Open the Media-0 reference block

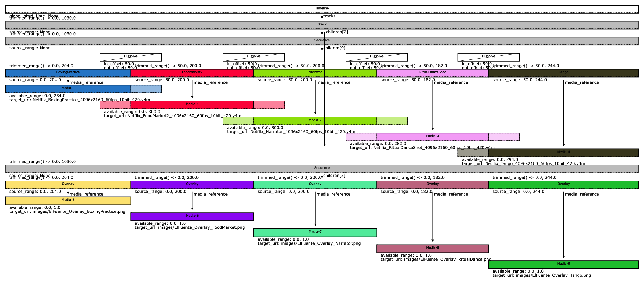click(x=68, y=89)
